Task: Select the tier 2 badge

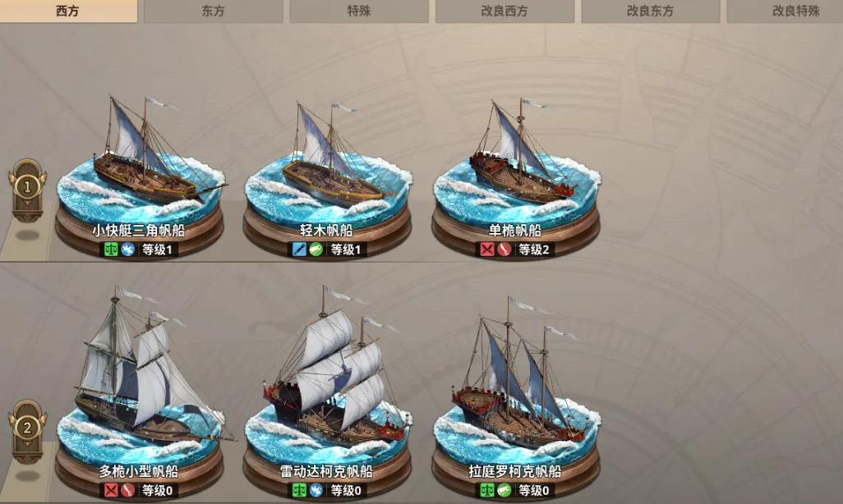Action: 27,430
